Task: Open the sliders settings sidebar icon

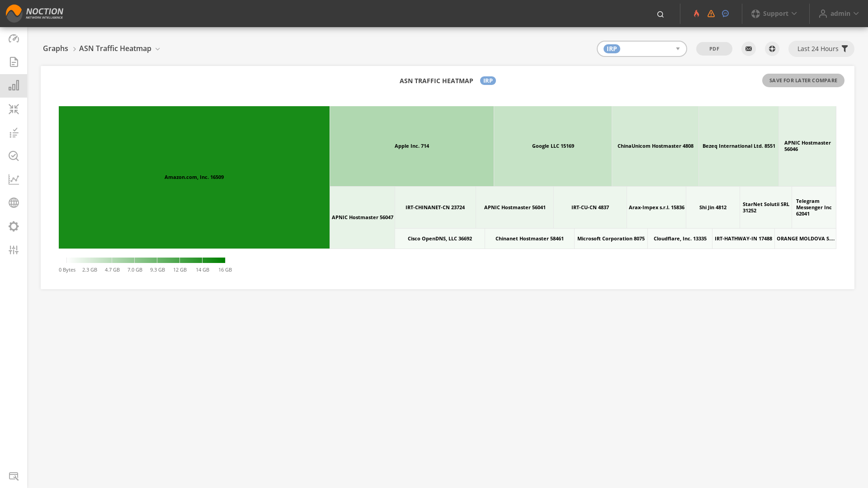Action: click(14, 250)
